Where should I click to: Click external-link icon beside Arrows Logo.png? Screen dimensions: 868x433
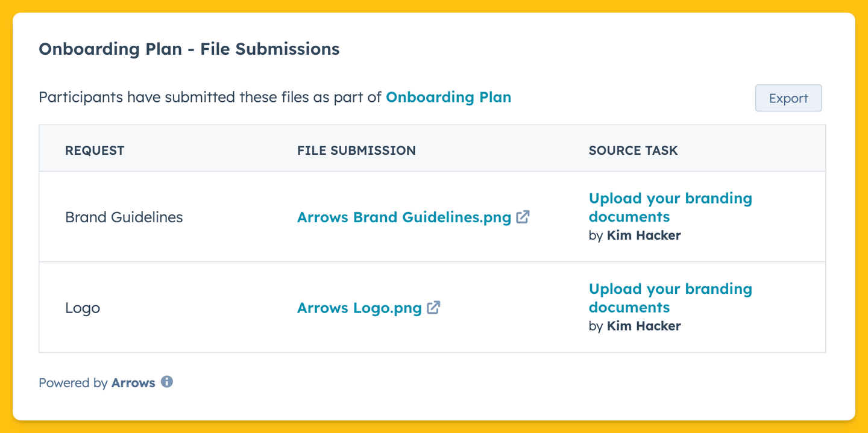click(433, 307)
